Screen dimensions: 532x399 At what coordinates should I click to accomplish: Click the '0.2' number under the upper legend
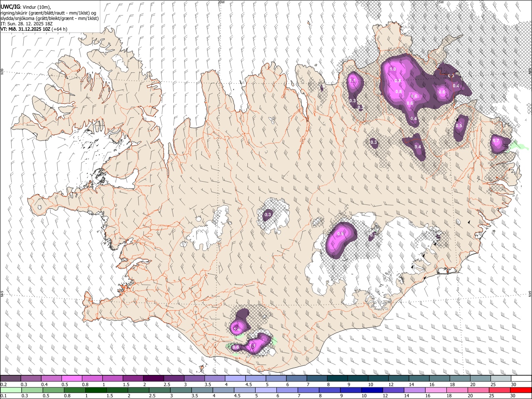pos(4,384)
